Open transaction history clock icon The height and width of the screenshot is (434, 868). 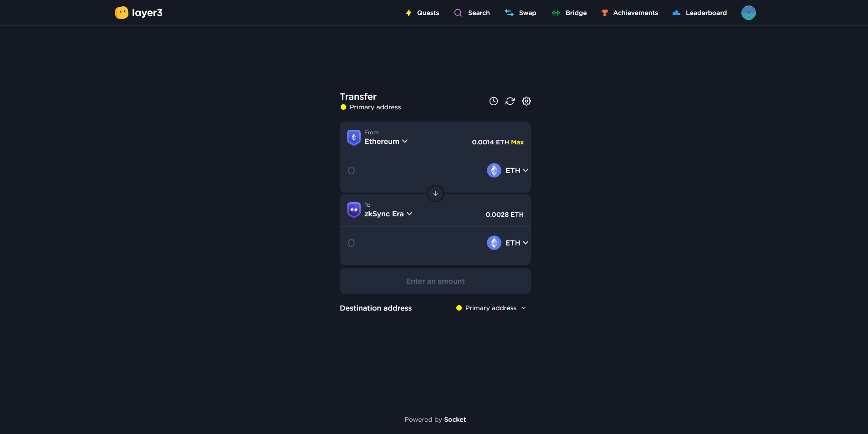[x=493, y=101]
